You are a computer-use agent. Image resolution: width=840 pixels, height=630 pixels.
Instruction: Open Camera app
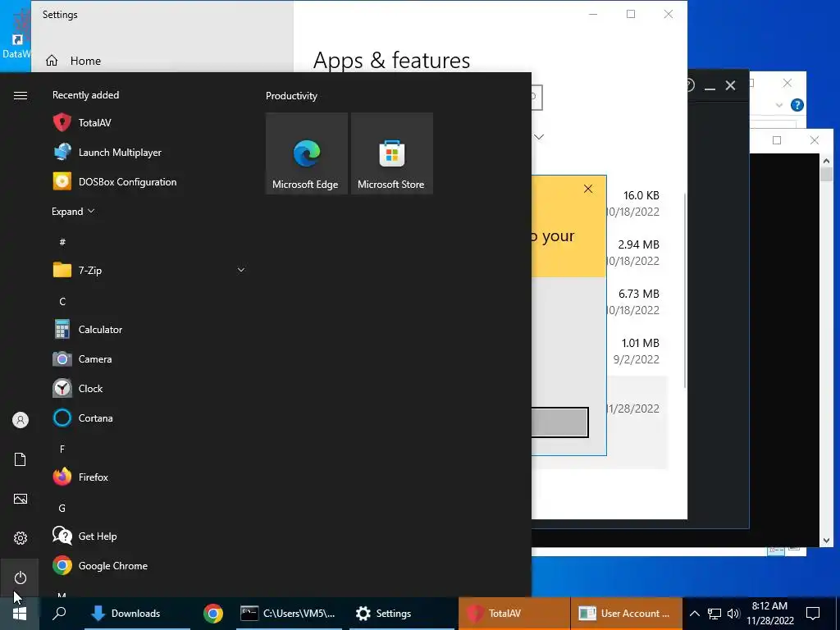(148, 359)
